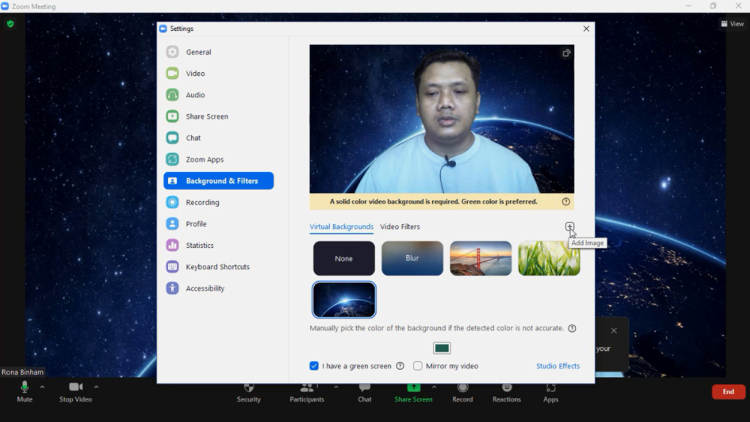
Task: Select the None background option
Action: (x=344, y=258)
